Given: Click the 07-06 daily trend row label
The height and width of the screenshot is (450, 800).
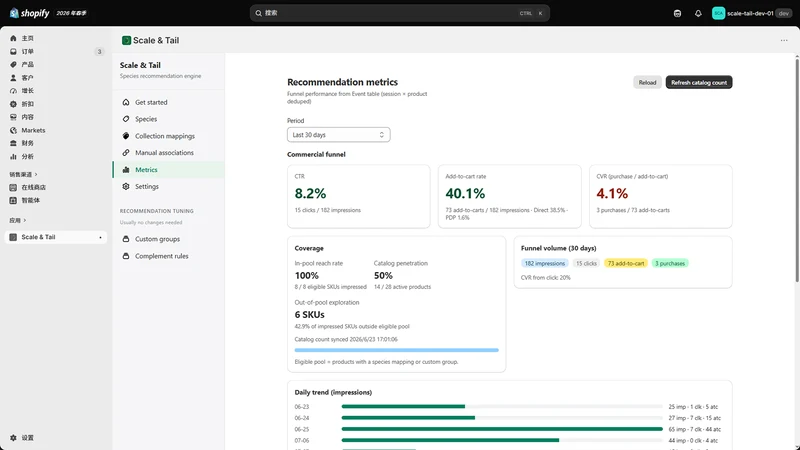Looking at the screenshot, I should (x=302, y=440).
